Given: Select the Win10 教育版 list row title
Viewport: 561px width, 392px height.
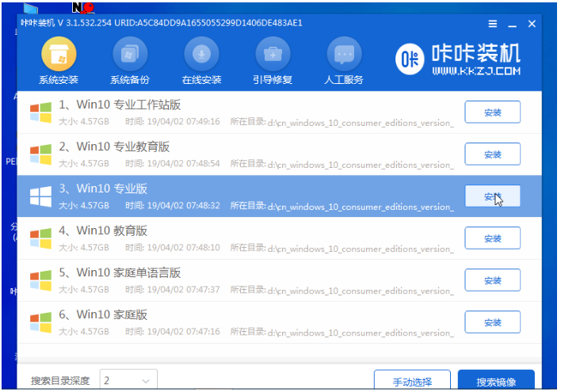Looking at the screenshot, I should tap(112, 230).
